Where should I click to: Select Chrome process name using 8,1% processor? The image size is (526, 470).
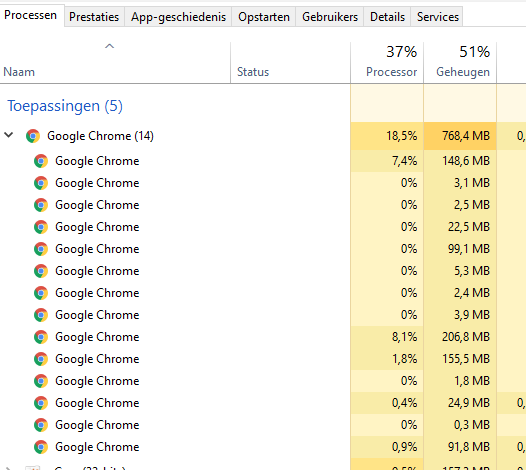coord(97,337)
